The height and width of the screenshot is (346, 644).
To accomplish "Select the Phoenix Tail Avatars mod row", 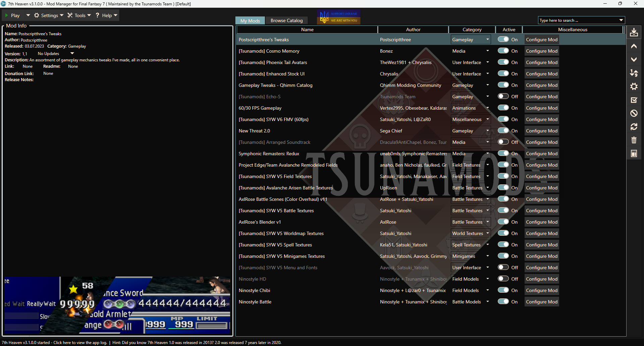I will pos(431,62).
